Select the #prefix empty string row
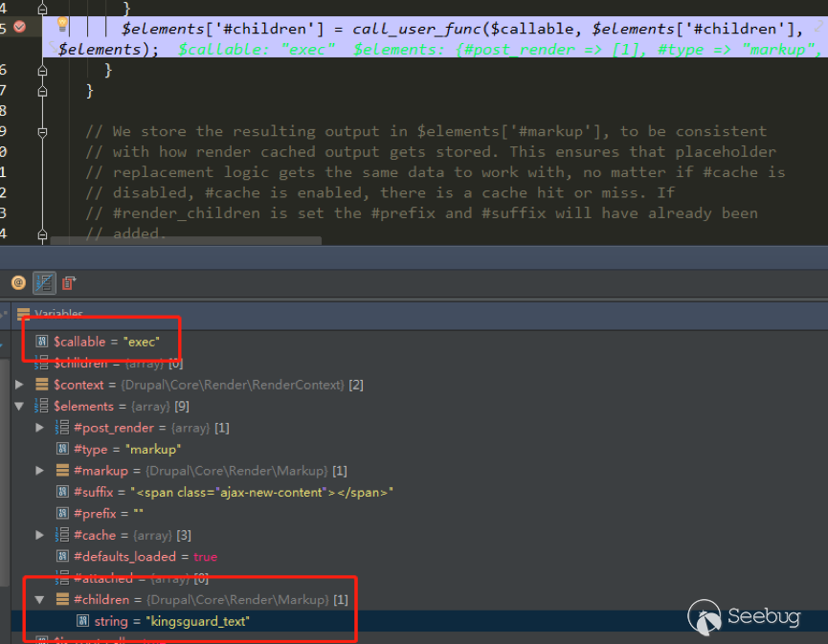Viewport: 828px width, 644px height. [x=100, y=514]
